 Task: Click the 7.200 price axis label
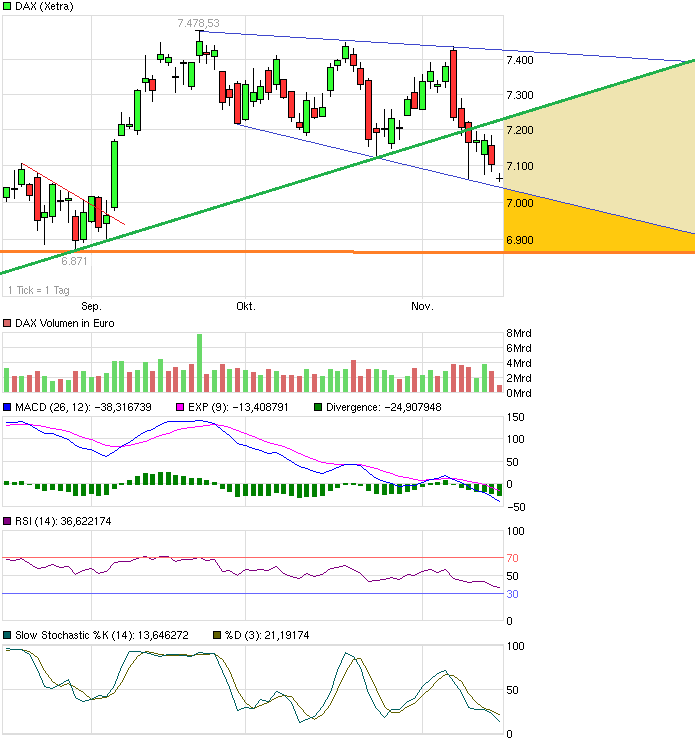tap(520, 130)
